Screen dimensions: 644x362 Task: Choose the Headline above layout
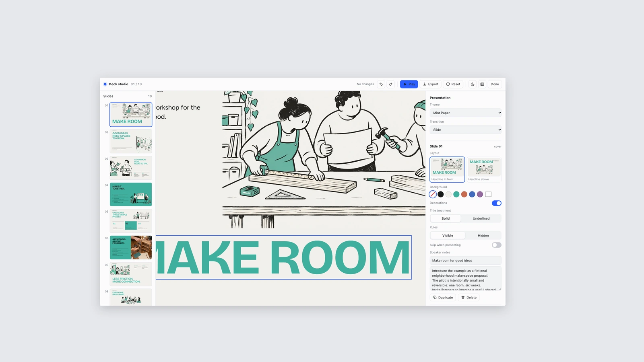[x=484, y=169]
